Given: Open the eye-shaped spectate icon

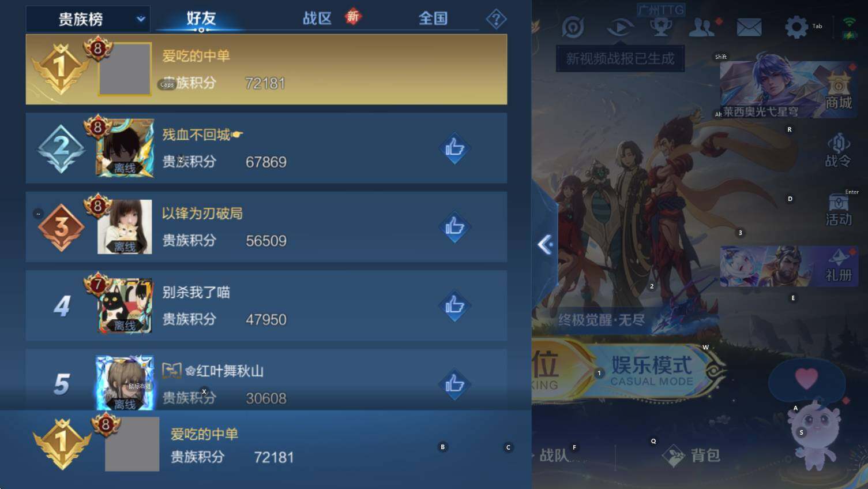Looking at the screenshot, I should [620, 27].
